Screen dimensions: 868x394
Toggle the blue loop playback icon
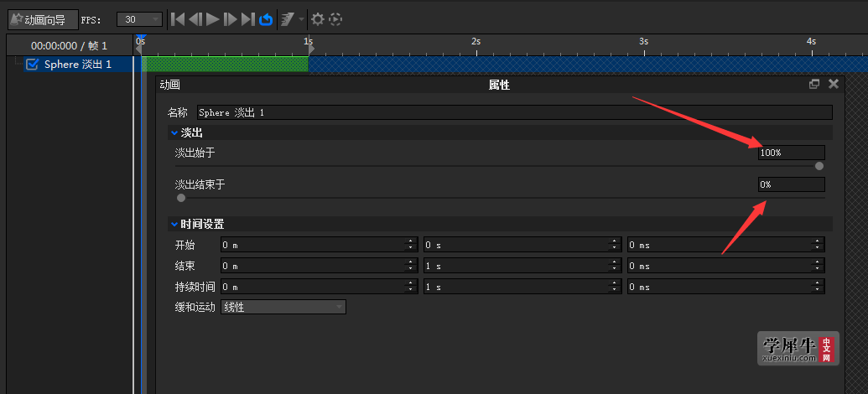[x=266, y=20]
